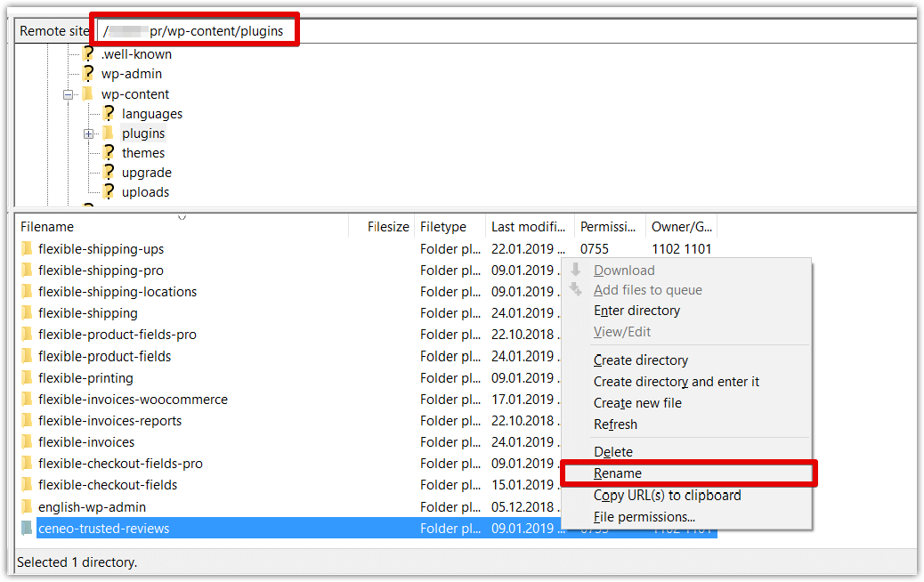Viewport: 924px width, 582px height.
Task: Select the flexible-checkout-fields-pro folder name
Action: (x=120, y=464)
